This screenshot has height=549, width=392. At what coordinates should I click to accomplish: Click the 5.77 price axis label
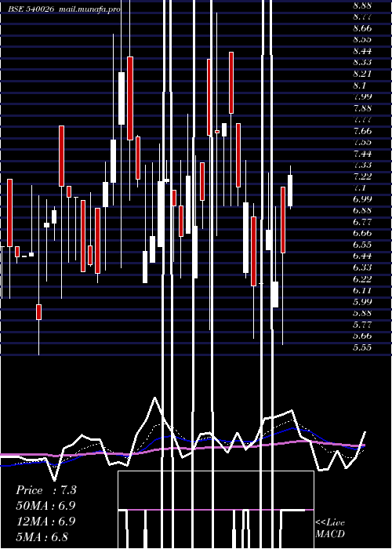(362, 325)
